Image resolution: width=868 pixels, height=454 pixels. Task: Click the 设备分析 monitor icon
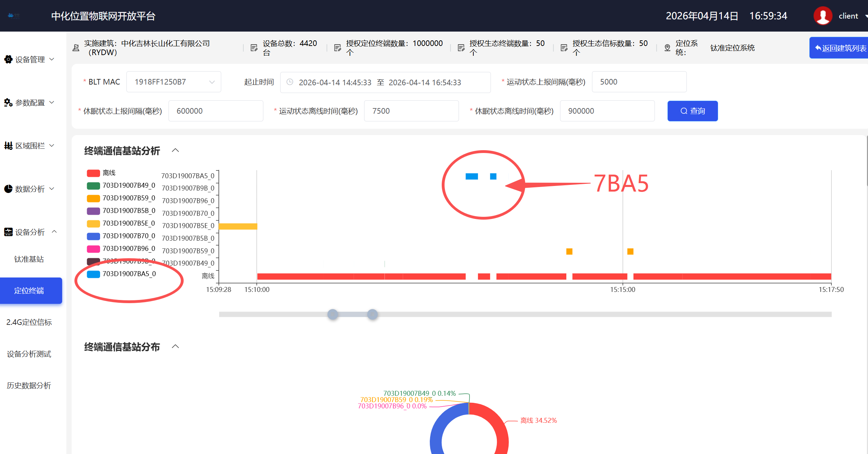tap(8, 232)
